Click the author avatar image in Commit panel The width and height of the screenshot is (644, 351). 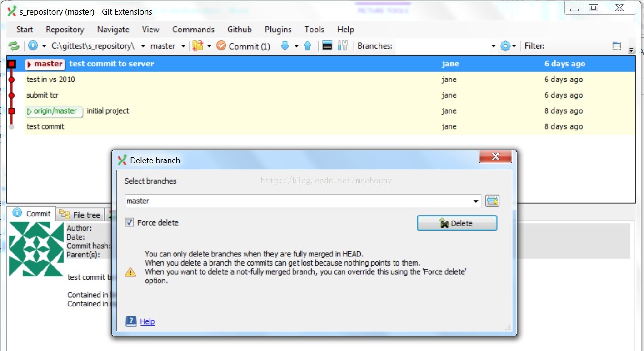click(x=36, y=250)
